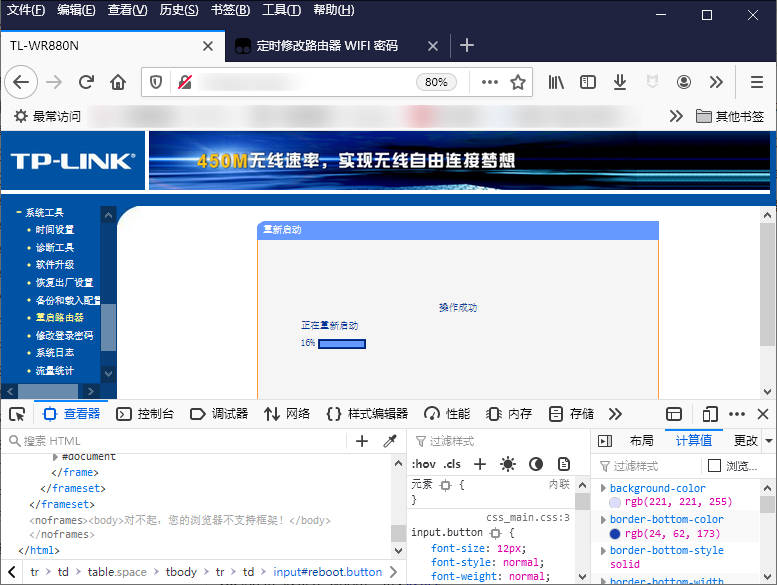Switch to 存储 storage tab
777x585 pixels.
click(x=571, y=414)
